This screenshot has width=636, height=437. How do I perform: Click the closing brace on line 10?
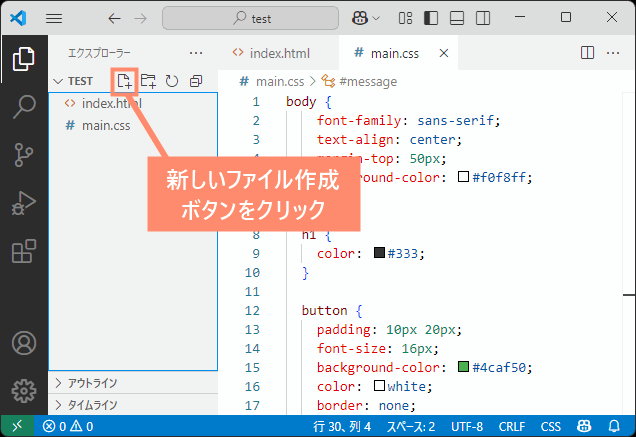[x=305, y=272]
